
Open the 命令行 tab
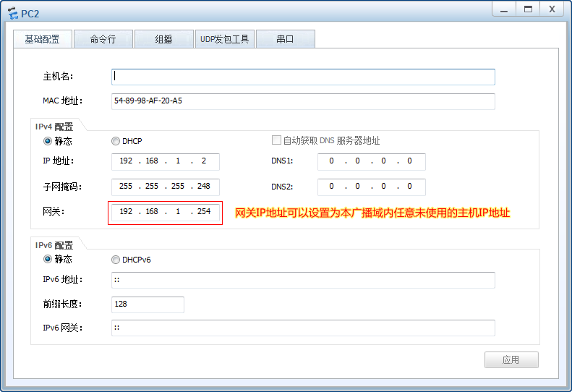click(103, 39)
